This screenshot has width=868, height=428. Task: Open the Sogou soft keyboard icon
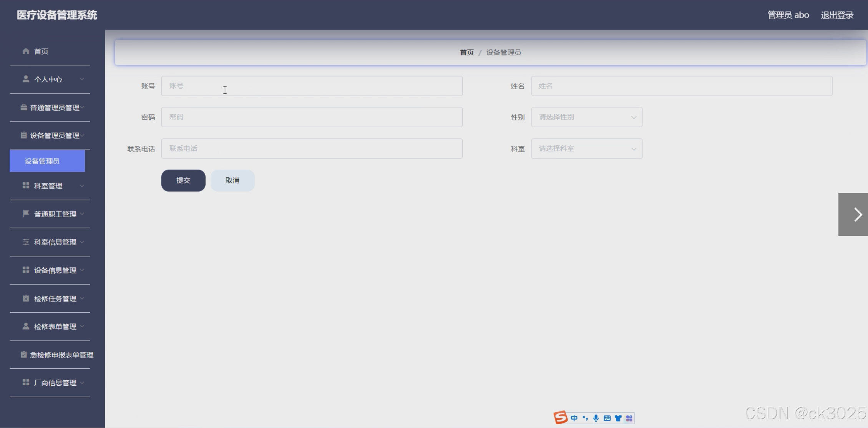pos(607,418)
